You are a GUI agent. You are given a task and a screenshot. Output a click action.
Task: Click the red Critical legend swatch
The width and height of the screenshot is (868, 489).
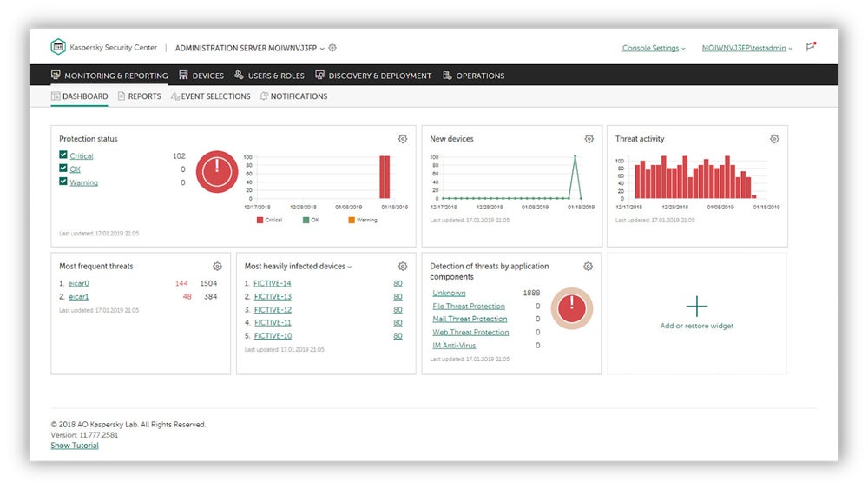[x=260, y=220]
